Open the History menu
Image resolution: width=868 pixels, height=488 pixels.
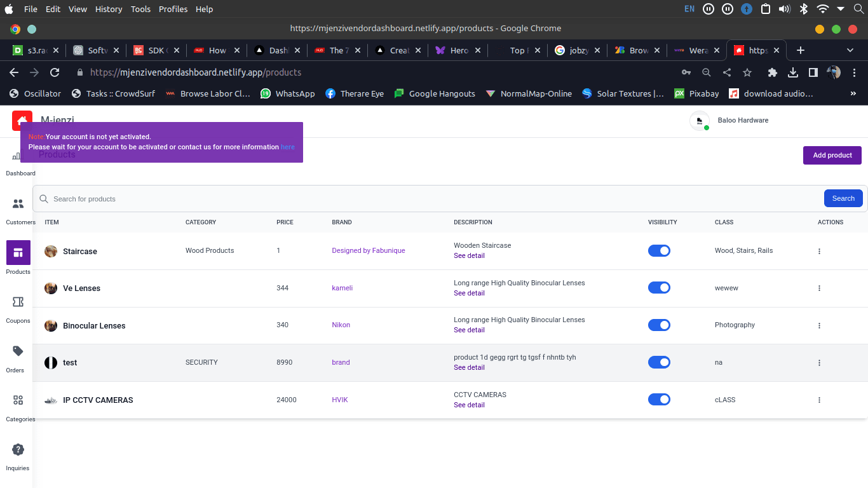[109, 9]
